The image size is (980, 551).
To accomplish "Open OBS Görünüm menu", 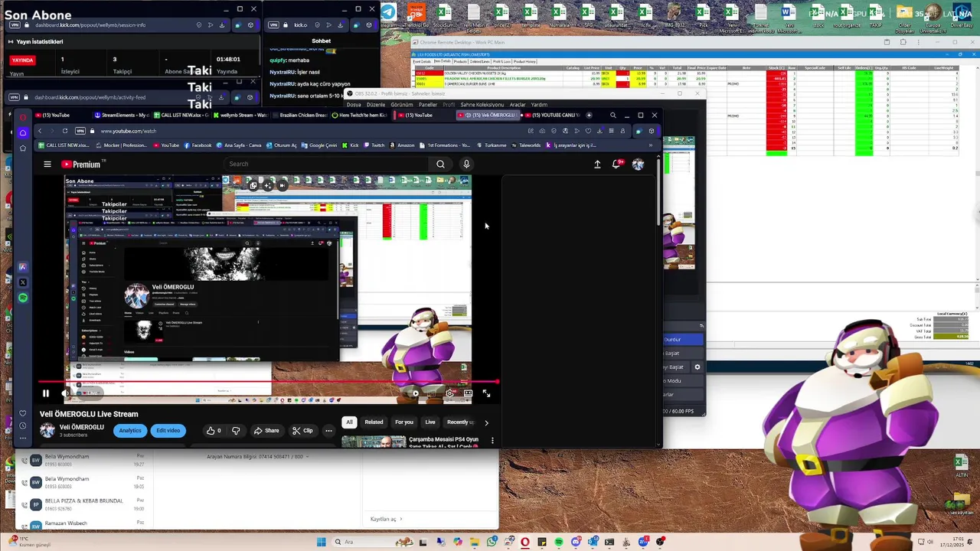I will 402,105.
